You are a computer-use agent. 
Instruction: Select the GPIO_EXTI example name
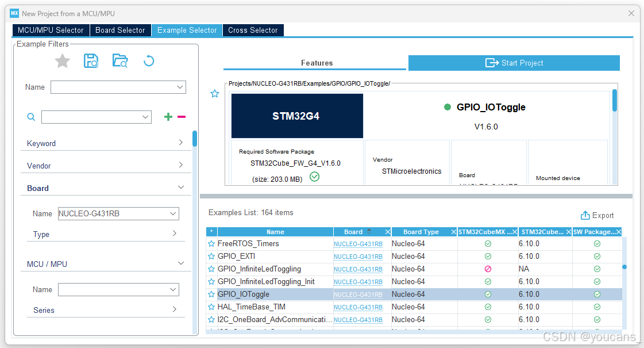pyautogui.click(x=236, y=257)
